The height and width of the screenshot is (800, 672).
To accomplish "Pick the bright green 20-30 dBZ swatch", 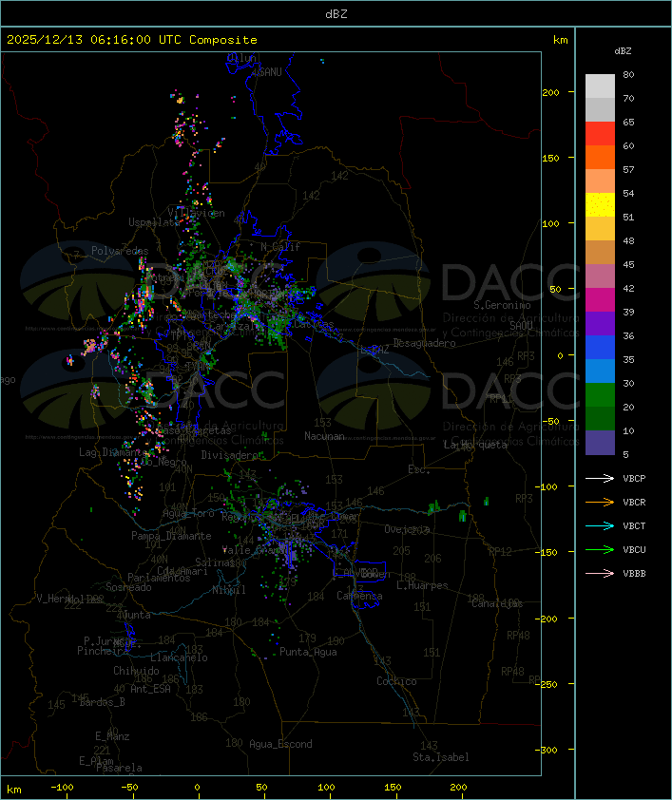I will 600,395.
